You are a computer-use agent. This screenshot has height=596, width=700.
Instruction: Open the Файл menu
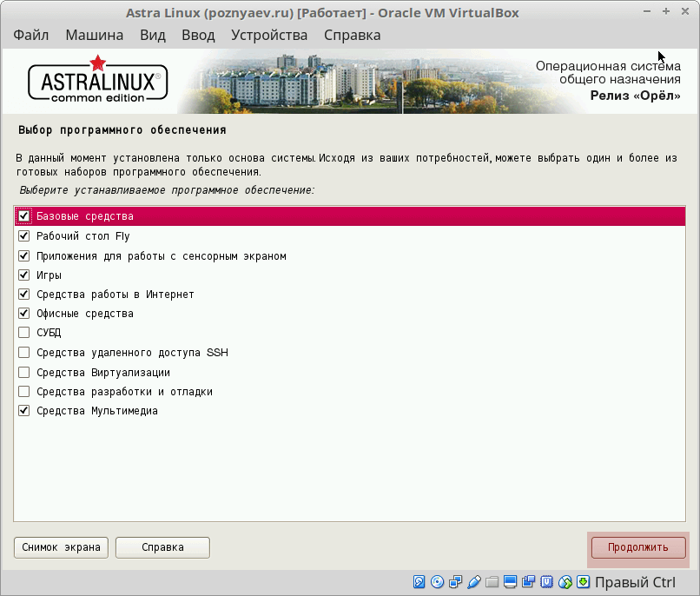30,36
